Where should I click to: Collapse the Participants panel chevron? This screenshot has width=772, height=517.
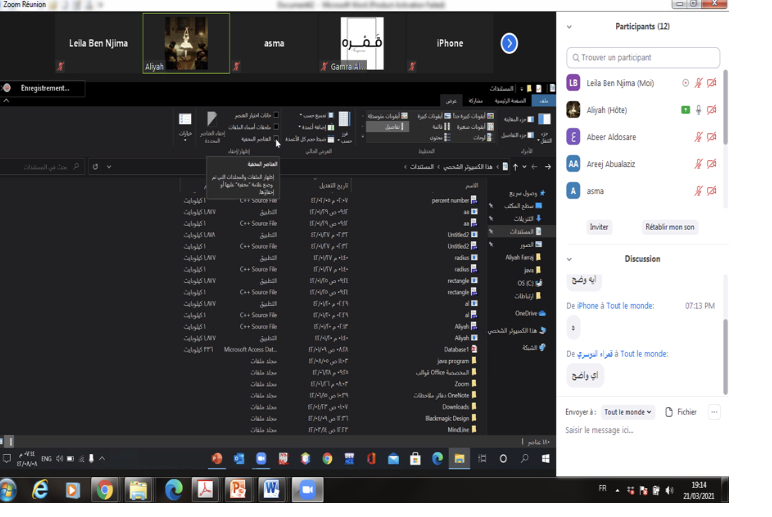pos(570,27)
